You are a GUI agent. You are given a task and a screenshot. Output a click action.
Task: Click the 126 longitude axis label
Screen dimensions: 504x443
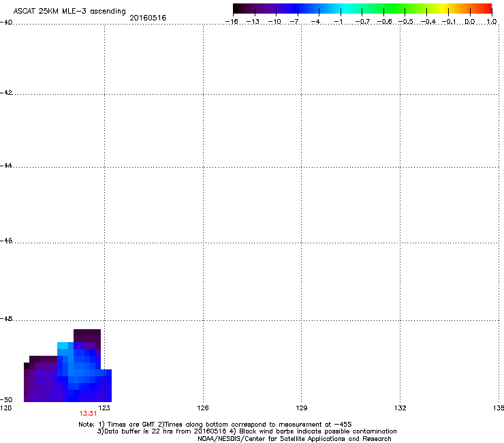click(203, 408)
